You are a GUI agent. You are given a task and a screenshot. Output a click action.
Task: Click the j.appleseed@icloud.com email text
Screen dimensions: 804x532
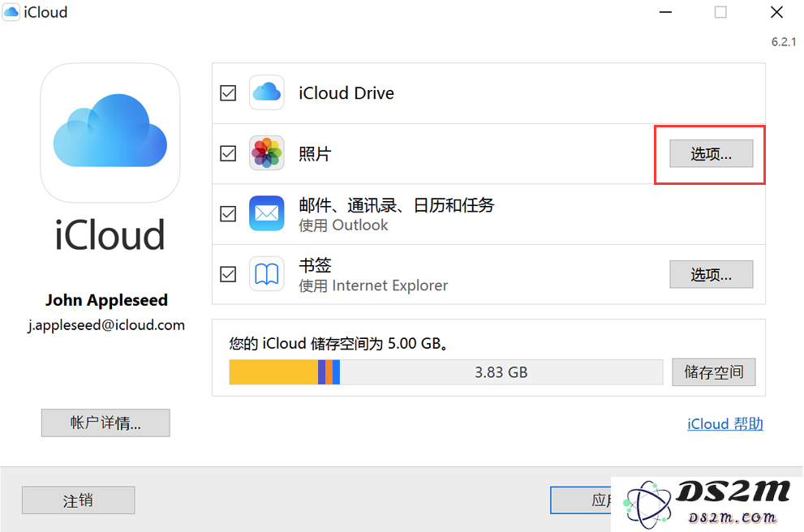[x=106, y=325]
